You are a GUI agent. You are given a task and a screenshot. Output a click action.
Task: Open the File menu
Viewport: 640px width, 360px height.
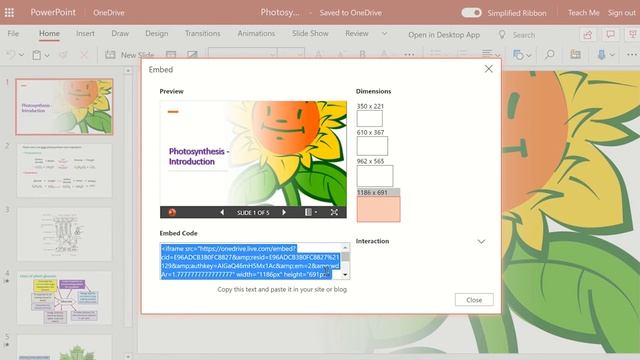(13, 33)
